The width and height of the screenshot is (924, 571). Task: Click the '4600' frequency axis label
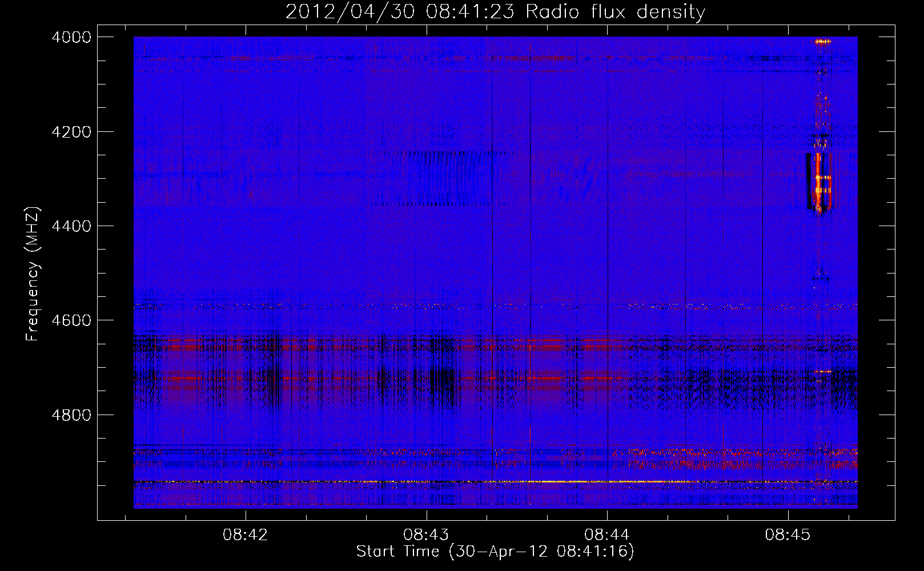tap(71, 320)
